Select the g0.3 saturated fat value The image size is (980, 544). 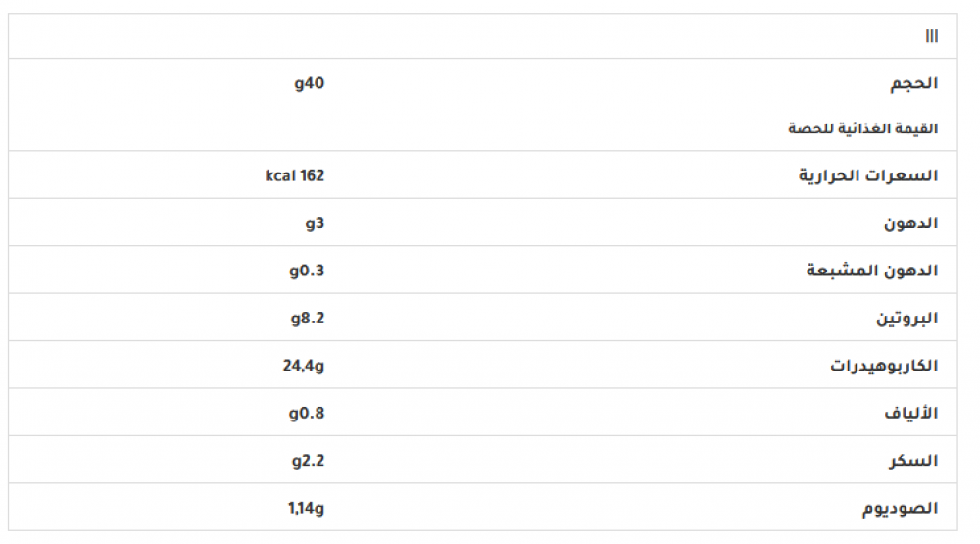click(307, 271)
